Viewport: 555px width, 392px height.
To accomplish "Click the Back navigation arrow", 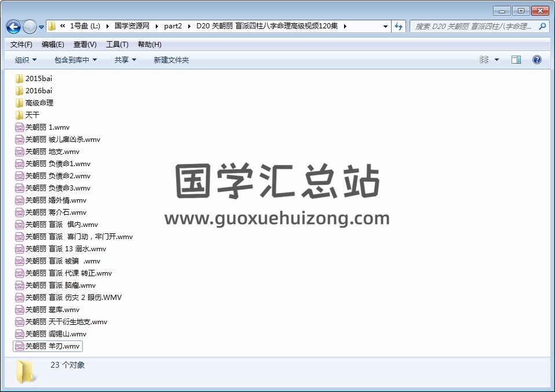I will [x=14, y=27].
